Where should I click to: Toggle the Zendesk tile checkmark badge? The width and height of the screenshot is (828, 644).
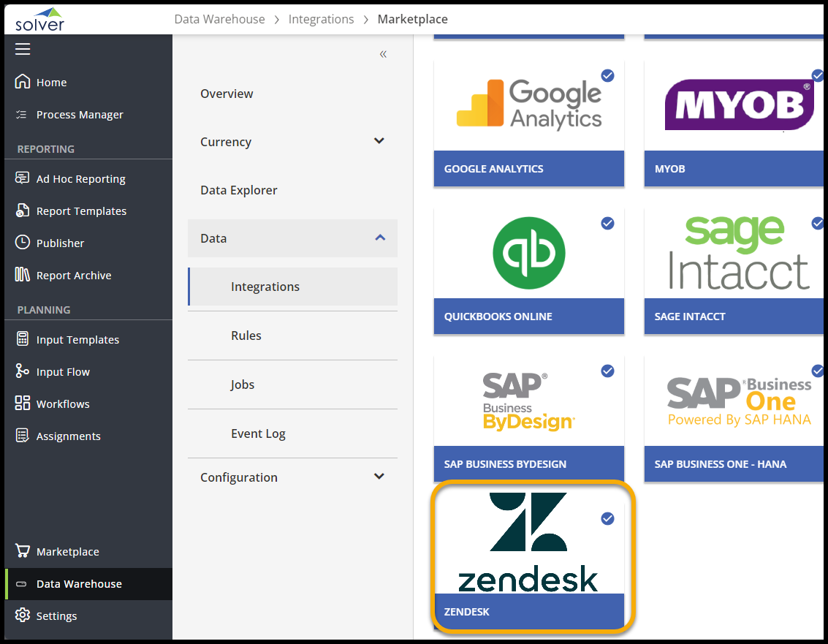607,518
